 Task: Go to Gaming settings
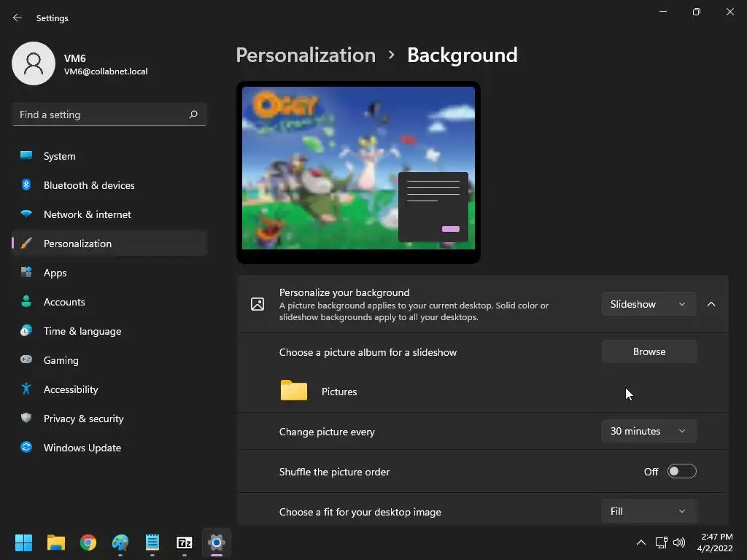click(109, 360)
